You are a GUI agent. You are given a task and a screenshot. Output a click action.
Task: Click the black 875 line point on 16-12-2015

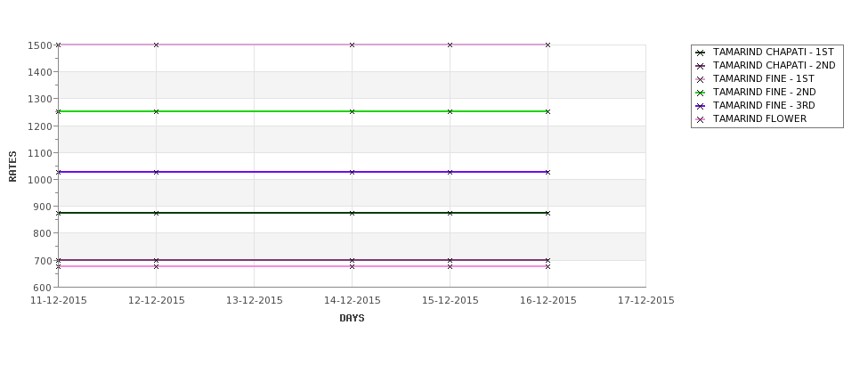pos(548,213)
